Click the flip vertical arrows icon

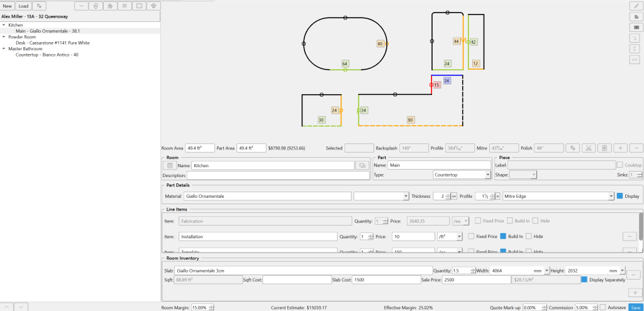coord(635,49)
